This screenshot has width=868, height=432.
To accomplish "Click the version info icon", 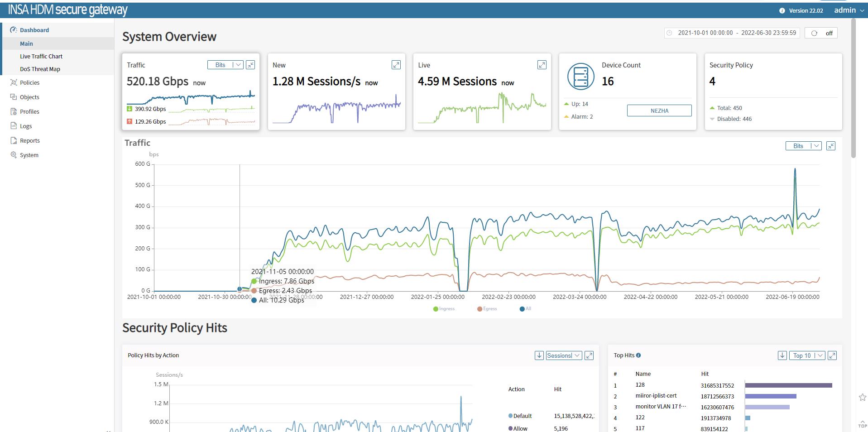I will [782, 11].
